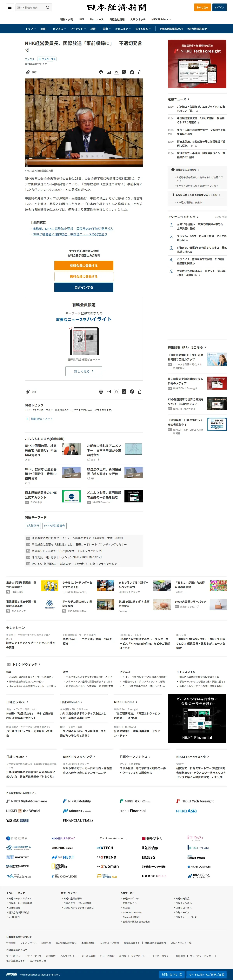The width and height of the screenshot is (233, 980).
Task: Open the もっと見る dropdown
Action: pos(143,29)
